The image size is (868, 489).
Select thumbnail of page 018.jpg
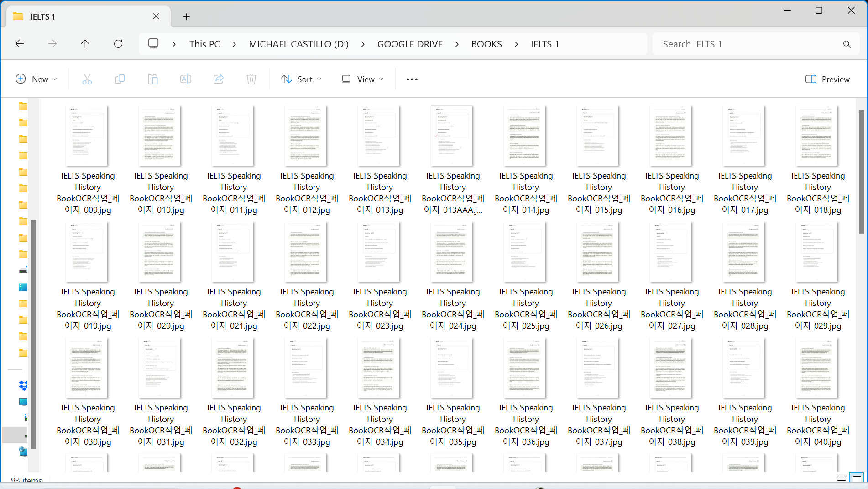(817, 136)
